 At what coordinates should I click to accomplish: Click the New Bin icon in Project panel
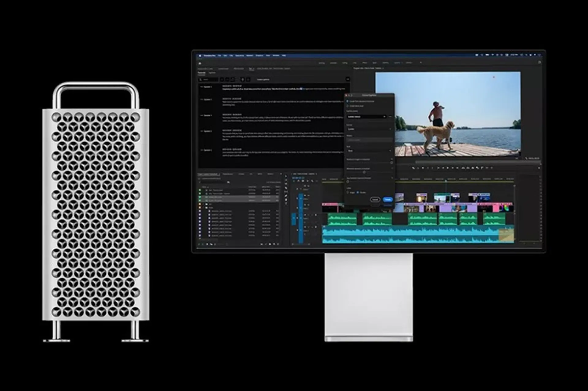tap(270, 244)
